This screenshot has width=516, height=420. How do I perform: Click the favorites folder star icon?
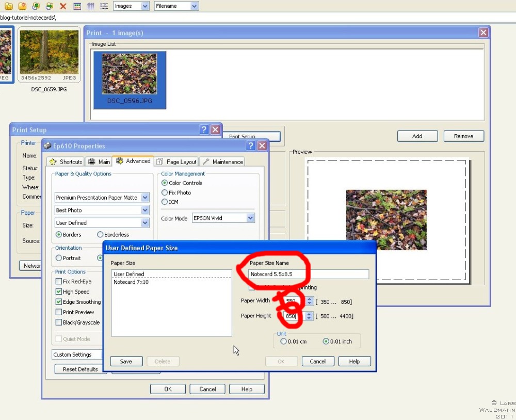(9, 6)
